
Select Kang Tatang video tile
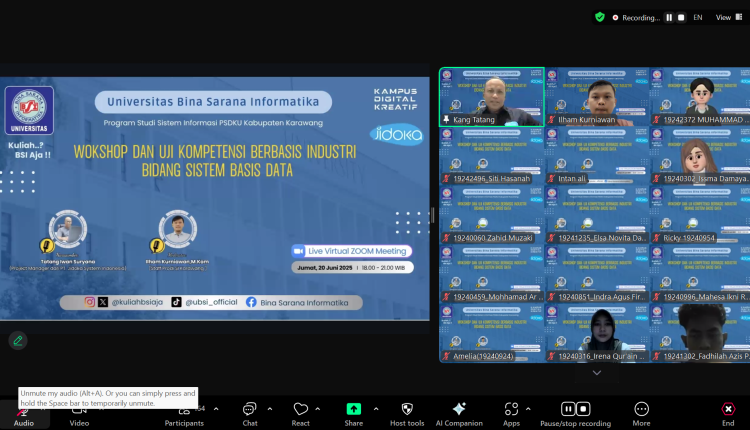point(492,97)
